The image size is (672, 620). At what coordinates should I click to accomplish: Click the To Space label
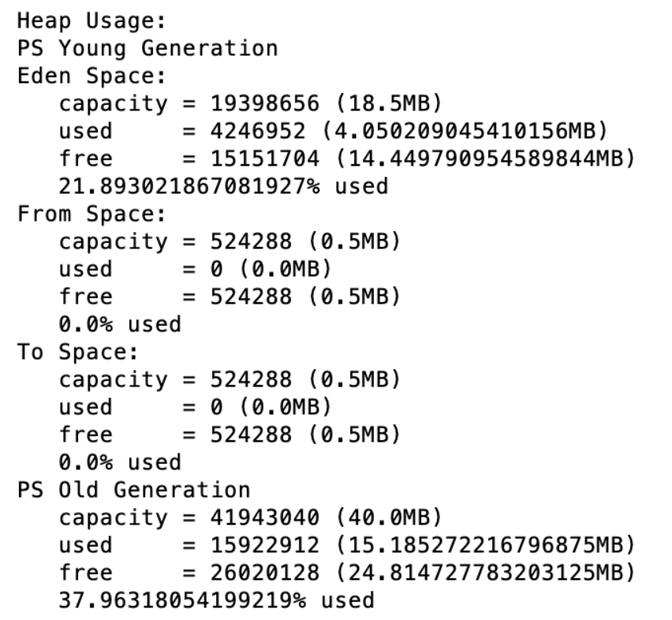click(77, 353)
